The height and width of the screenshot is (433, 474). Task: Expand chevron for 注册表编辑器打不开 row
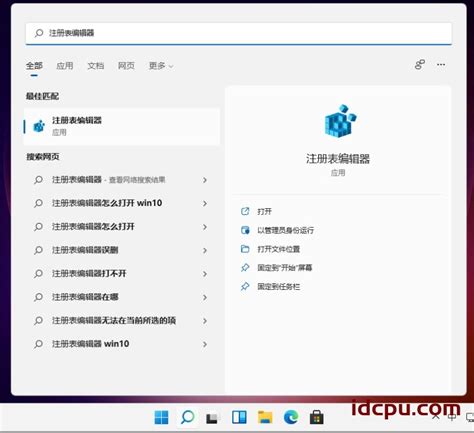[205, 274]
